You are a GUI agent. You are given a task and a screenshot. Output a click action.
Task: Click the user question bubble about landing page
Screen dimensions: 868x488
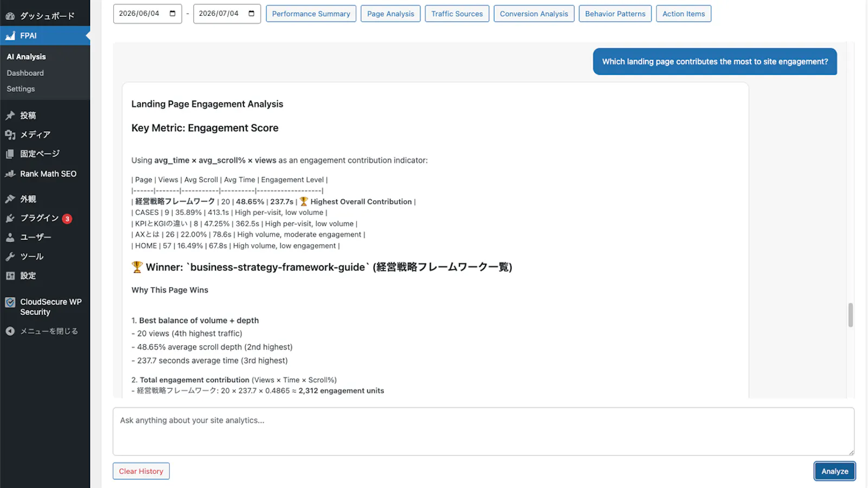[x=715, y=62]
